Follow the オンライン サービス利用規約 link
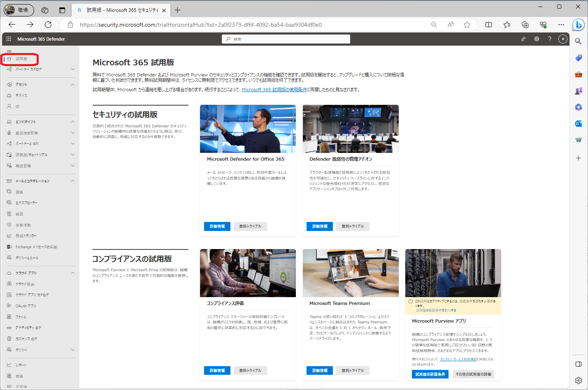Viewport: 588px width, 390px height. pyautogui.click(x=458, y=359)
